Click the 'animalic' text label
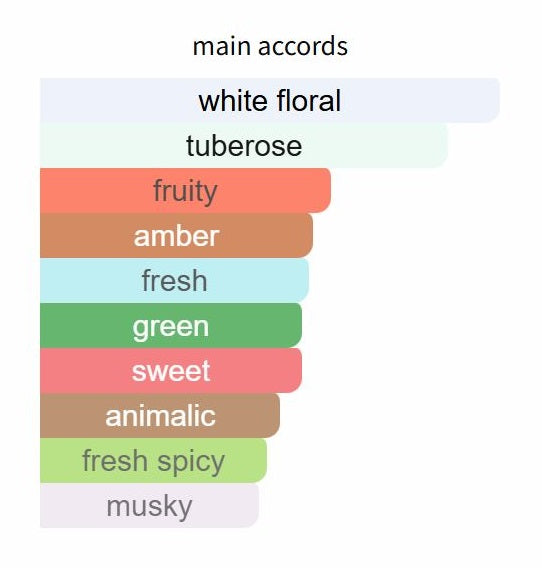Screen dimensions: 542x568 pyautogui.click(x=160, y=415)
